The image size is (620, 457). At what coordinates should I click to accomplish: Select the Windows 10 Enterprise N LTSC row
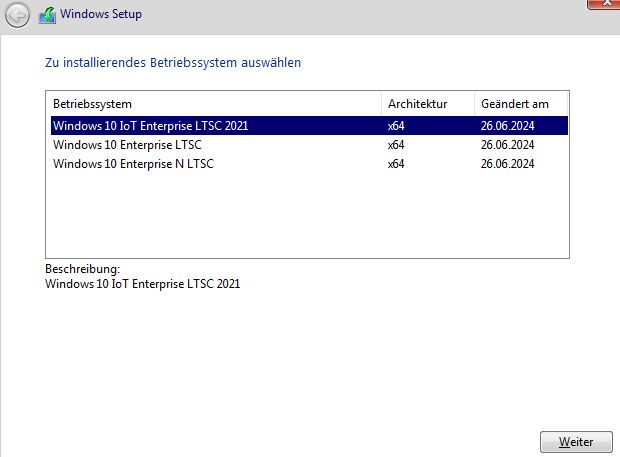[x=309, y=164]
